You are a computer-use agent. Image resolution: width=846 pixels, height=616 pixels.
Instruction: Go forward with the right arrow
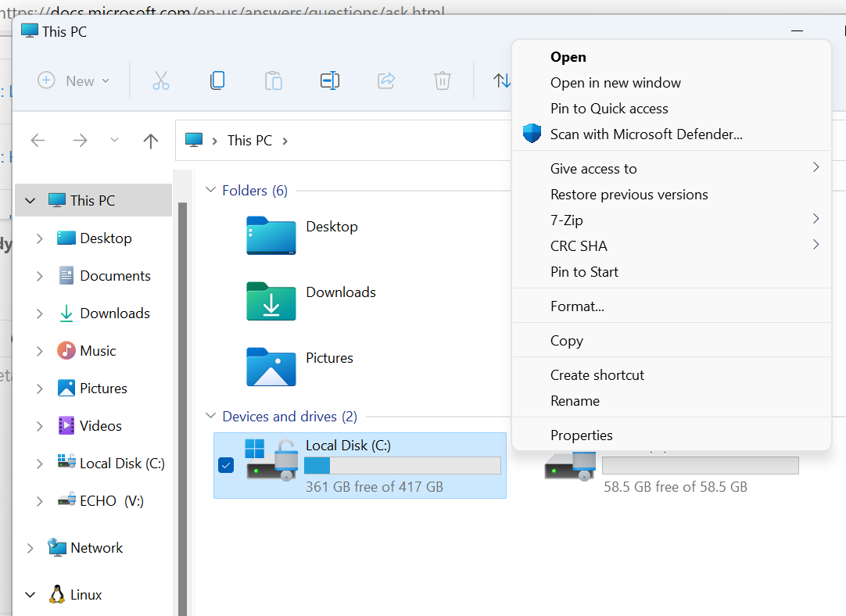click(80, 141)
